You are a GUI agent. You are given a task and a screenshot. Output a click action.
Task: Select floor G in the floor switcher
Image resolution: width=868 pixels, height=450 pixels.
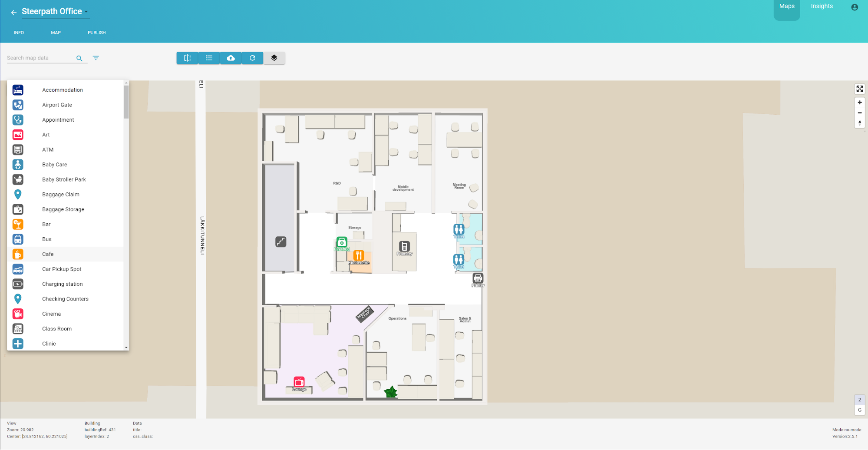pos(860,410)
